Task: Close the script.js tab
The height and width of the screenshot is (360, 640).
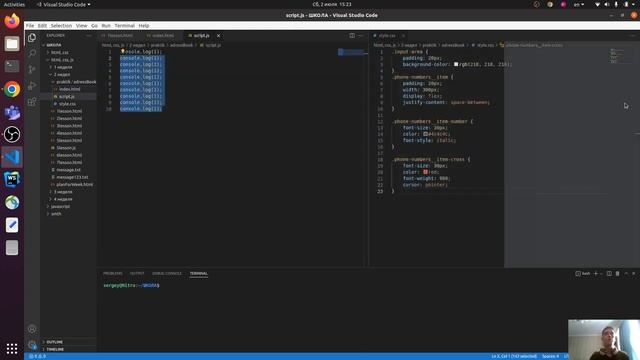Action: click(218, 36)
